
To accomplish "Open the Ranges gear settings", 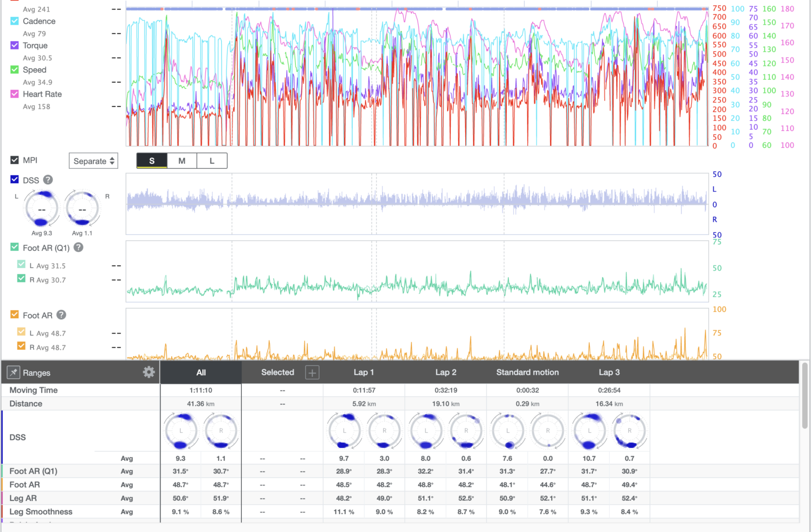I will [x=149, y=372].
